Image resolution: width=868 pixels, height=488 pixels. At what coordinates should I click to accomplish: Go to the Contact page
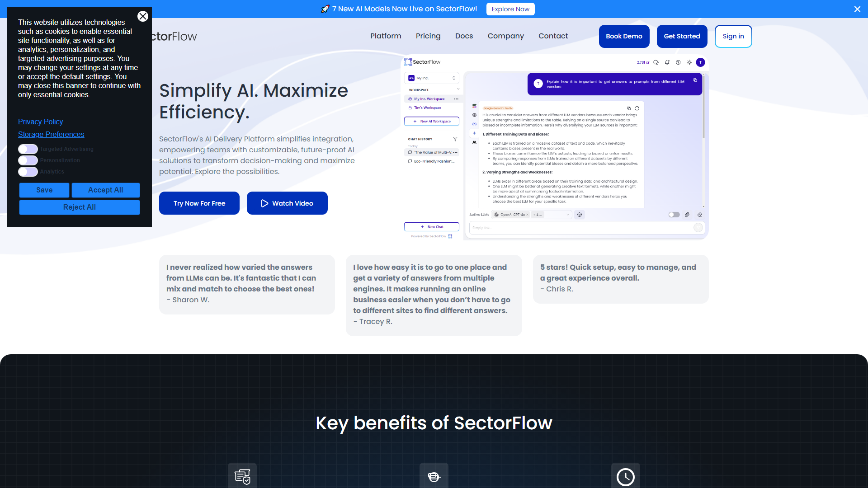pyautogui.click(x=553, y=36)
